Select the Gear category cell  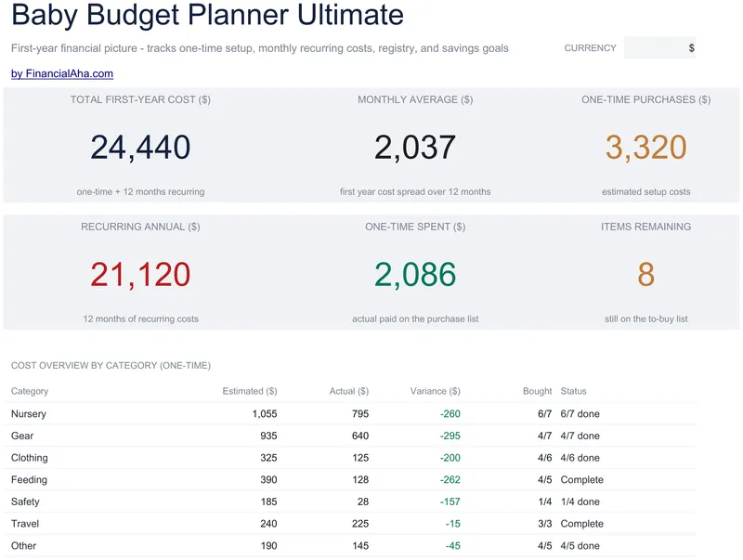22,436
